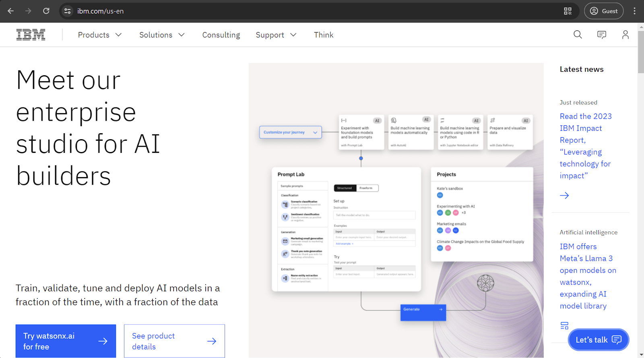
Task: Reload the page using refresh icon
Action: tap(46, 11)
